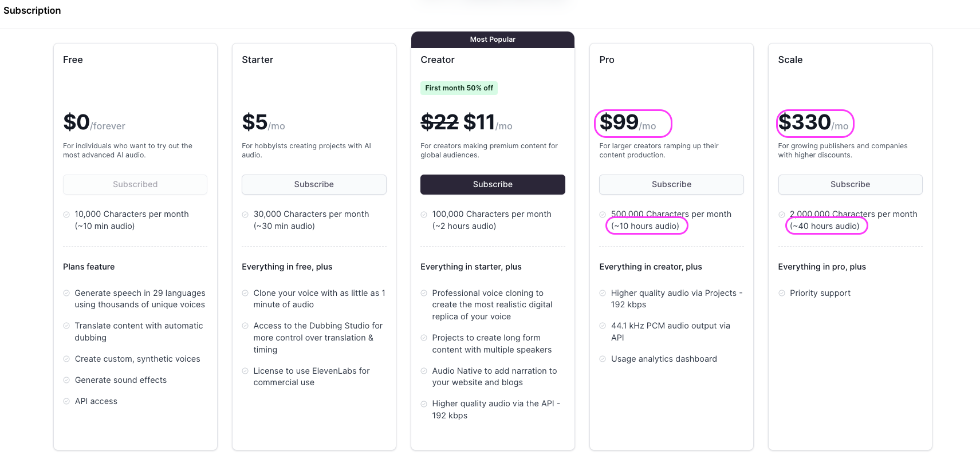
Task: Click the Subscription page heading
Action: coord(32,10)
